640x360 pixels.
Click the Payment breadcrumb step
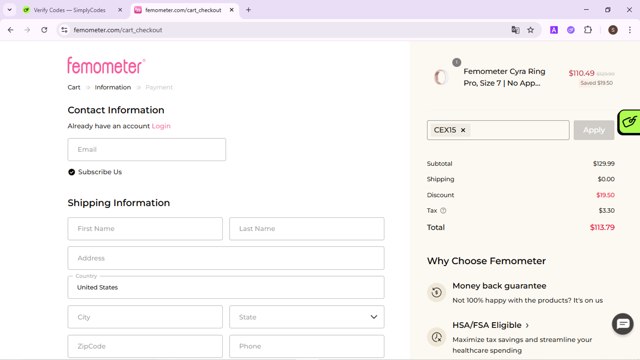pos(159,87)
